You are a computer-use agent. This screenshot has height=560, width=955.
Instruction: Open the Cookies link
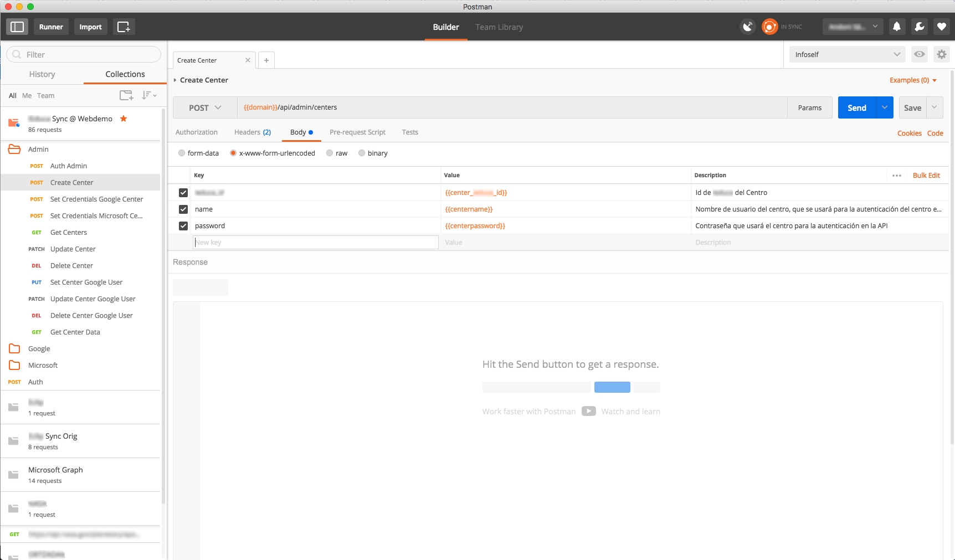click(910, 133)
